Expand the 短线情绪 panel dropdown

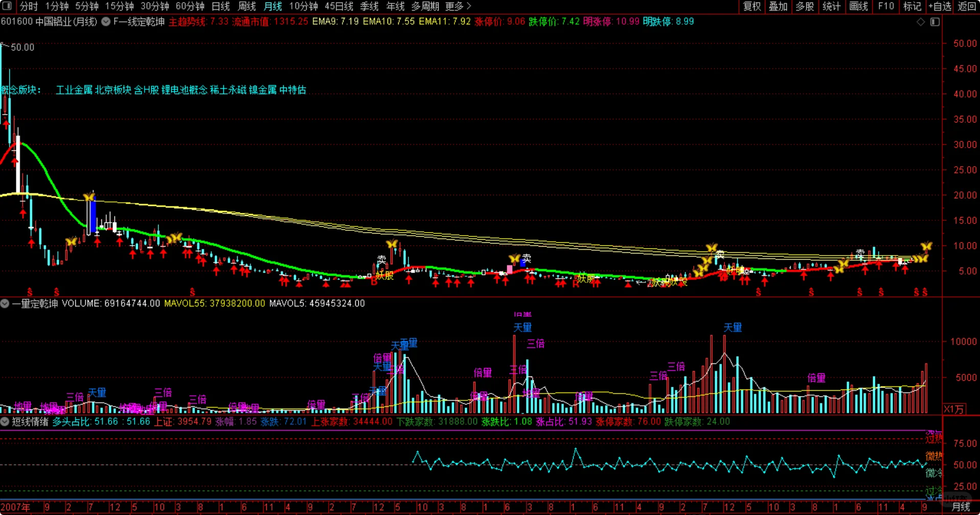pyautogui.click(x=5, y=422)
